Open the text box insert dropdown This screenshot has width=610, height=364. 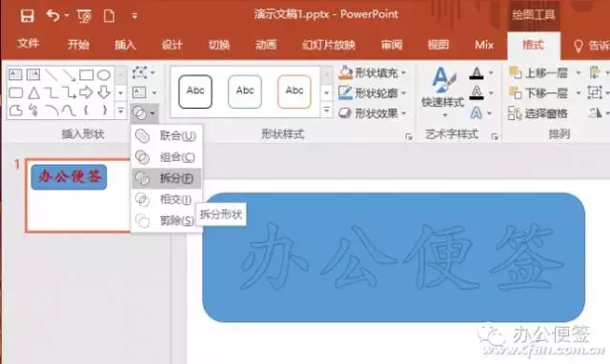click(144, 92)
